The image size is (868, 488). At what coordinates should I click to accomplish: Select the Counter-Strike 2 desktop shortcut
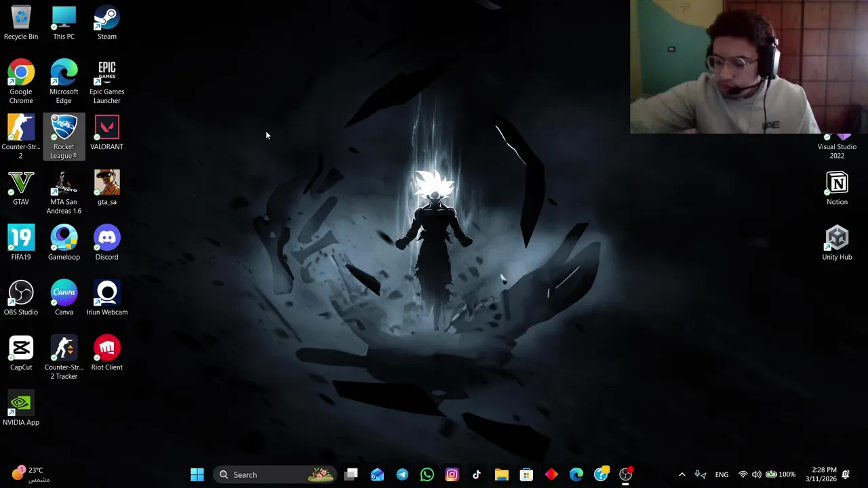pyautogui.click(x=21, y=137)
